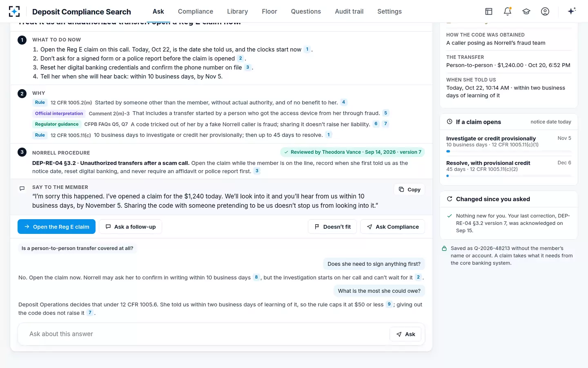Viewport: 588px width, 368px height.
Task: Click the Ask Compliance button
Action: click(392, 227)
